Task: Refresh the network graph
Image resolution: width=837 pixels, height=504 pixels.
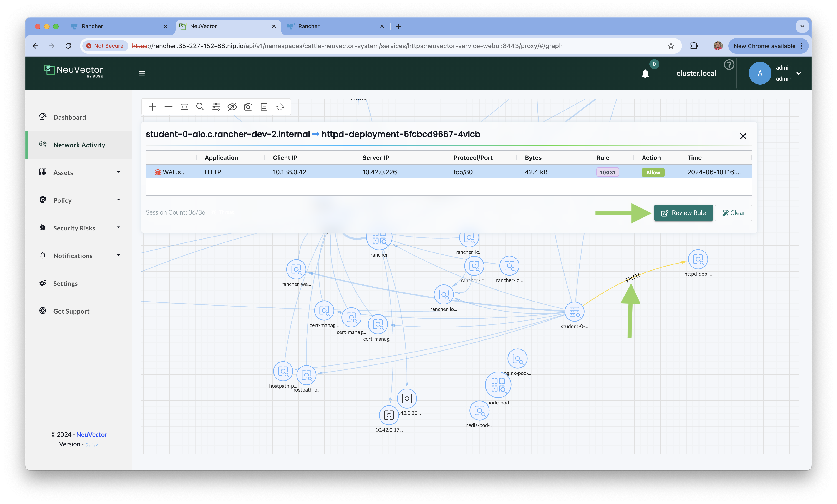Action: (280, 107)
